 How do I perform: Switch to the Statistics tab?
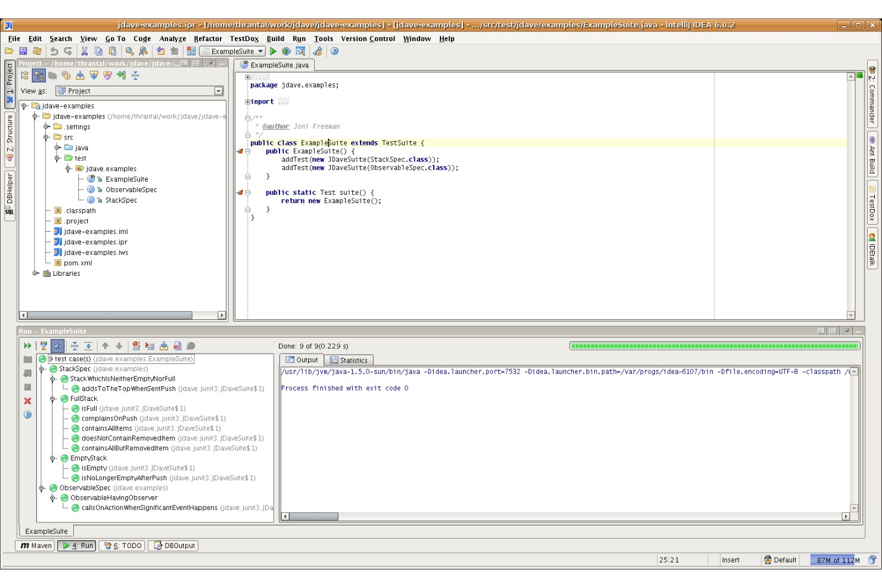pos(349,360)
